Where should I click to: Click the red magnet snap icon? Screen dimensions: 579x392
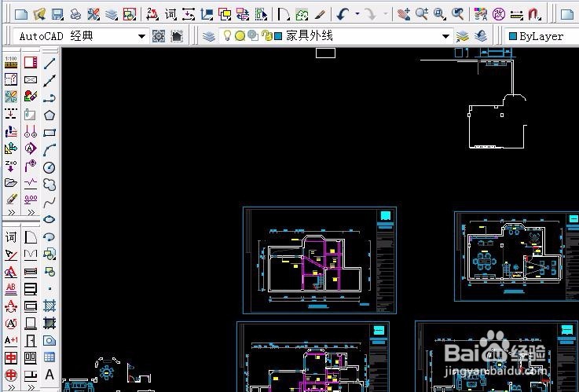coord(534,14)
